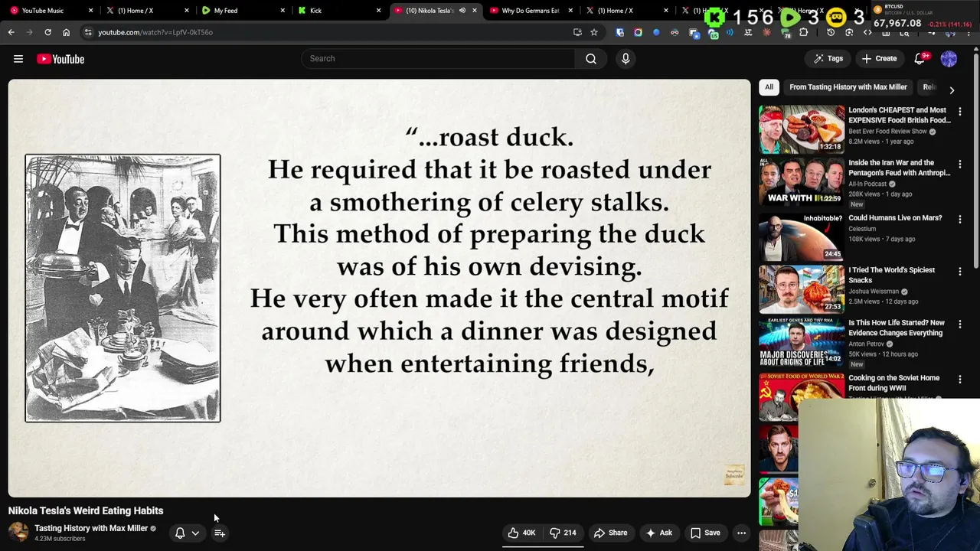Open Tasting History with Max Miller channel
The image size is (980, 551).
(91, 528)
